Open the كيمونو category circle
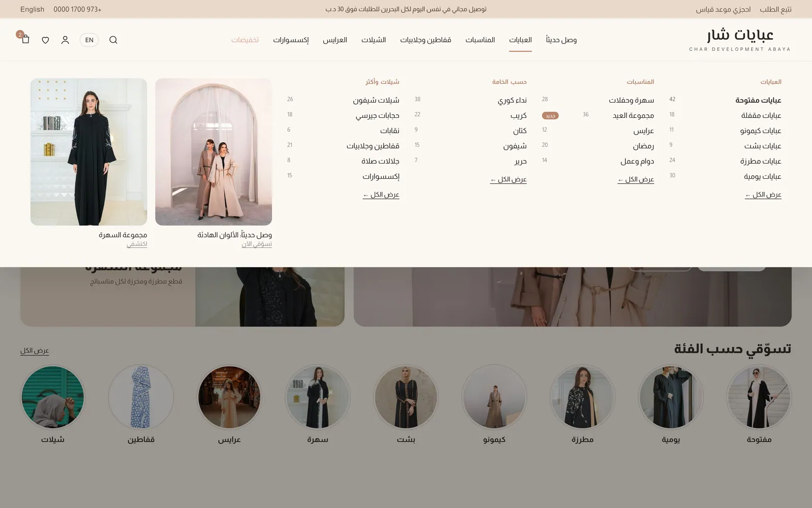This screenshot has height=508, width=812. (x=494, y=397)
